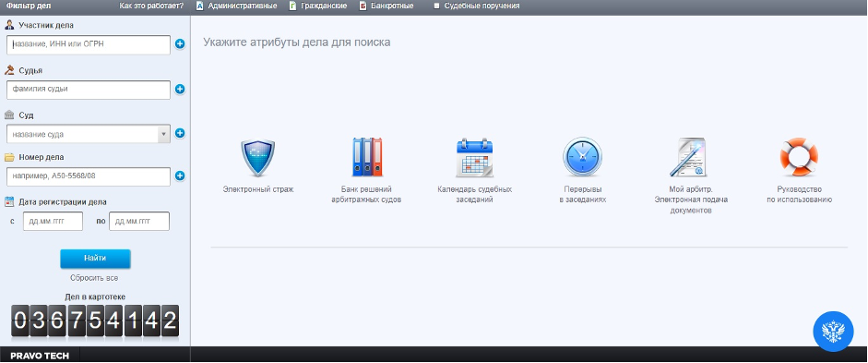Click the Найти search button
The width and height of the screenshot is (868, 363).
point(95,259)
